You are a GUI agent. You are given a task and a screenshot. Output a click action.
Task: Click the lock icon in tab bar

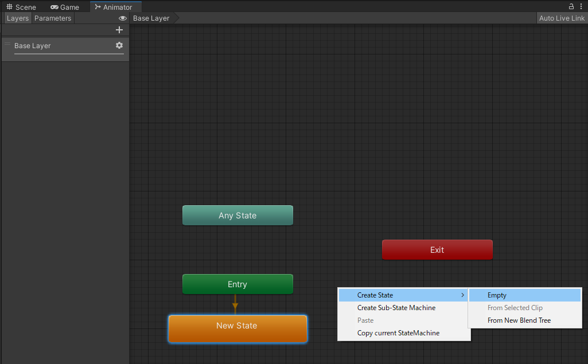(x=571, y=7)
